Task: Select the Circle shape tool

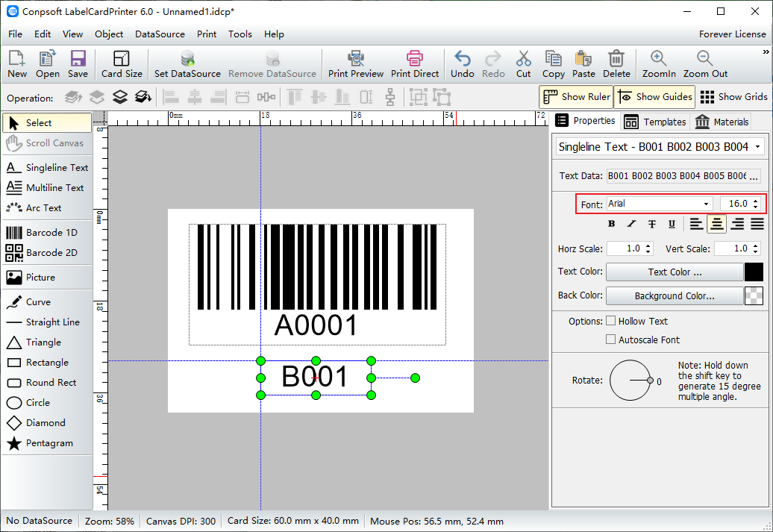Action: [x=47, y=403]
